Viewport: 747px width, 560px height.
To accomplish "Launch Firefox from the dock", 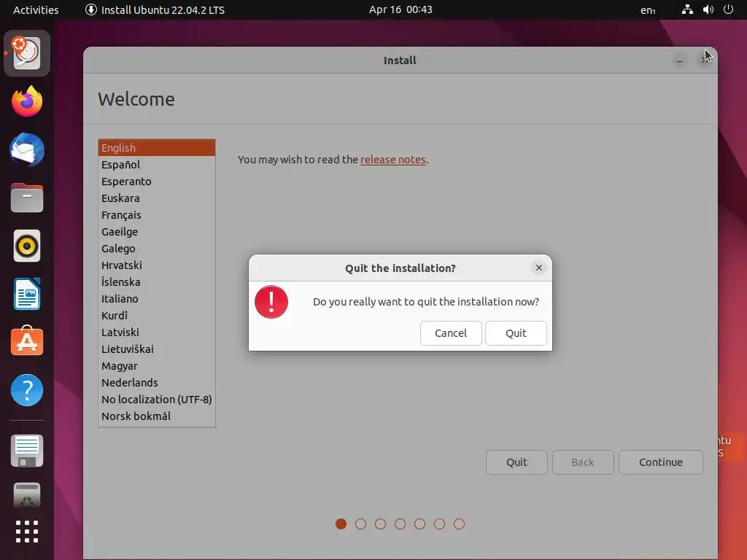I will coord(27,101).
